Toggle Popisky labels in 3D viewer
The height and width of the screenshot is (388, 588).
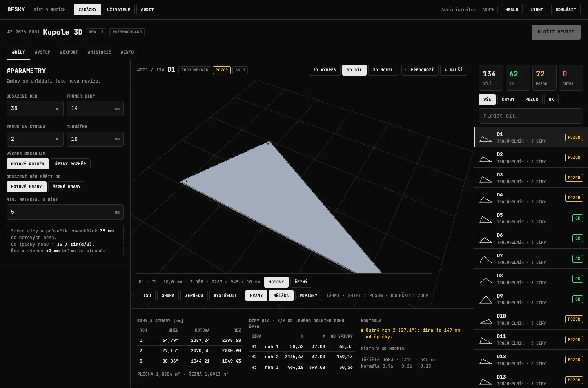click(308, 295)
